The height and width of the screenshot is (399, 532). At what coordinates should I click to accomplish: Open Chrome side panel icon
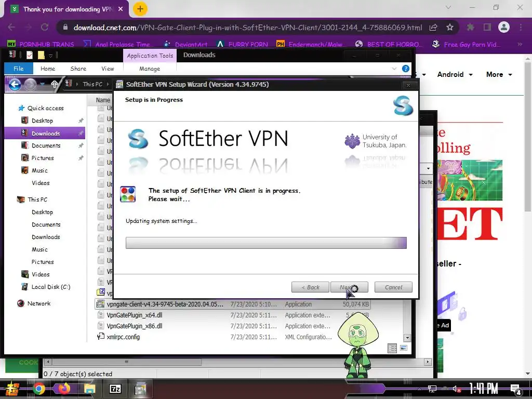(x=487, y=27)
